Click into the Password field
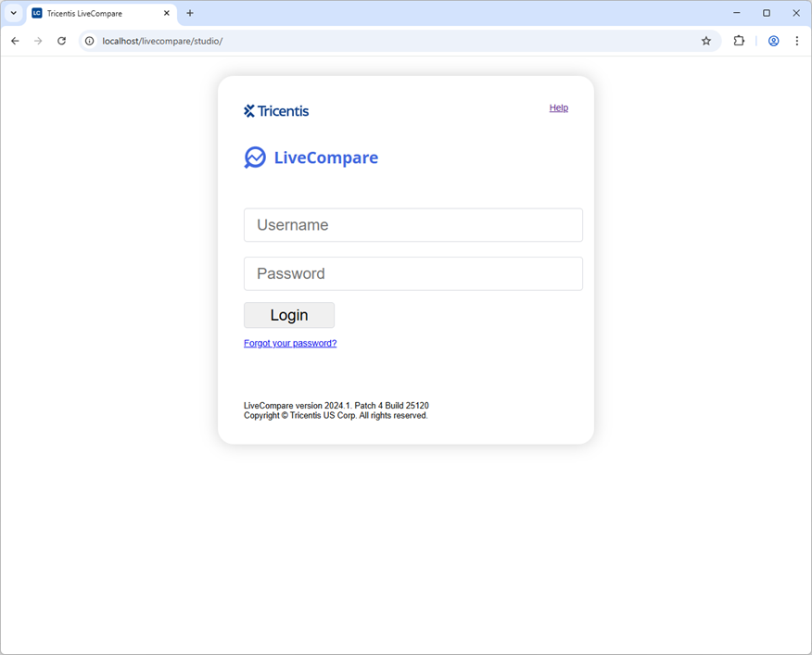This screenshot has height=655, width=812. coord(412,273)
